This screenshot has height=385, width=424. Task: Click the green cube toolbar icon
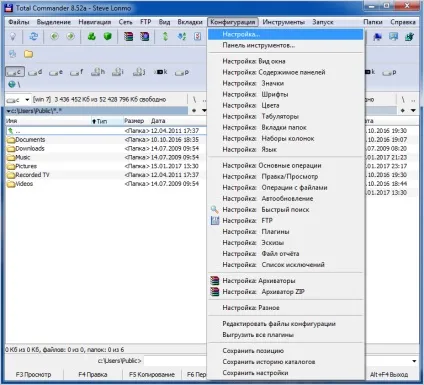(x=107, y=36)
